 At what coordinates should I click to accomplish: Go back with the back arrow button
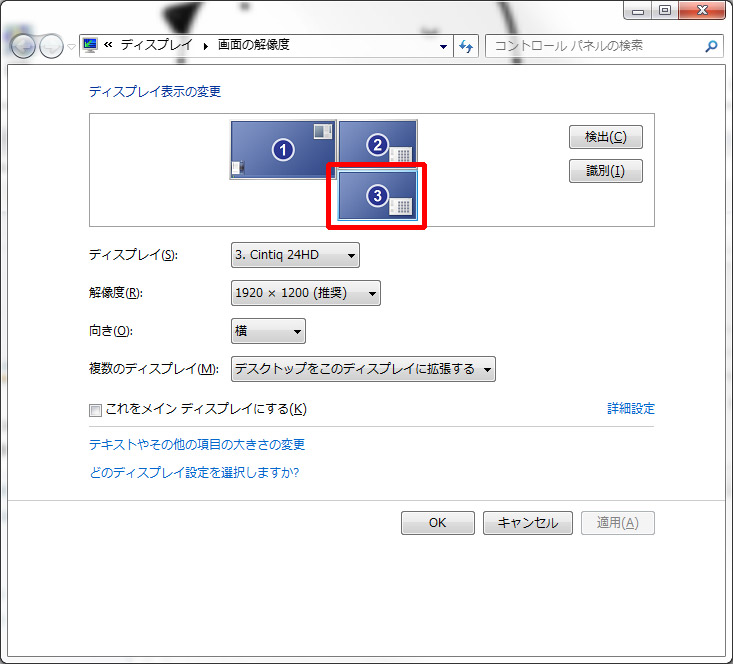click(23, 46)
